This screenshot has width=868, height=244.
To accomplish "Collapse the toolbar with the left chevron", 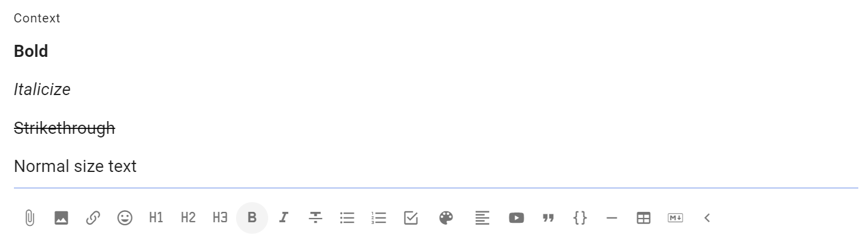I will (707, 218).
